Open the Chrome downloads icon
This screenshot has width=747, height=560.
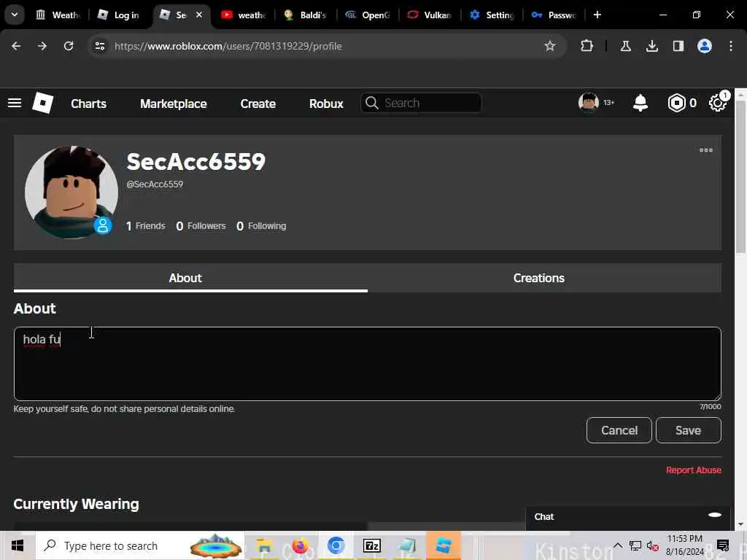651,46
